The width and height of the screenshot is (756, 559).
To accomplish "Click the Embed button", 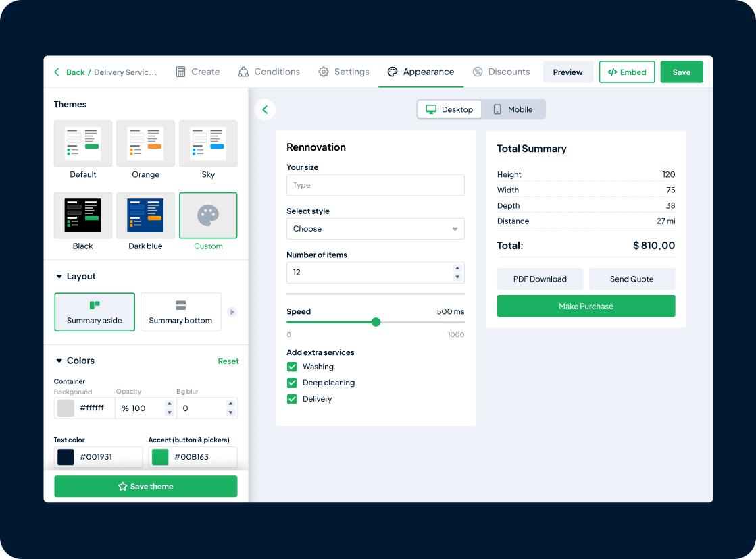I will point(626,72).
